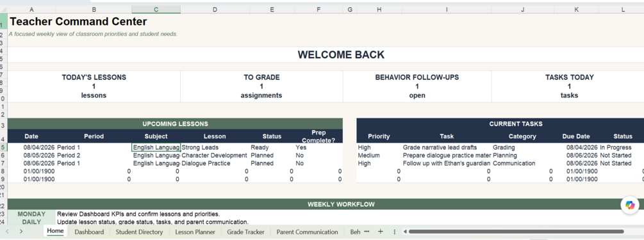This screenshot has height=240, width=644.
Task: Select the TO GRADE heading
Action: (x=261, y=77)
